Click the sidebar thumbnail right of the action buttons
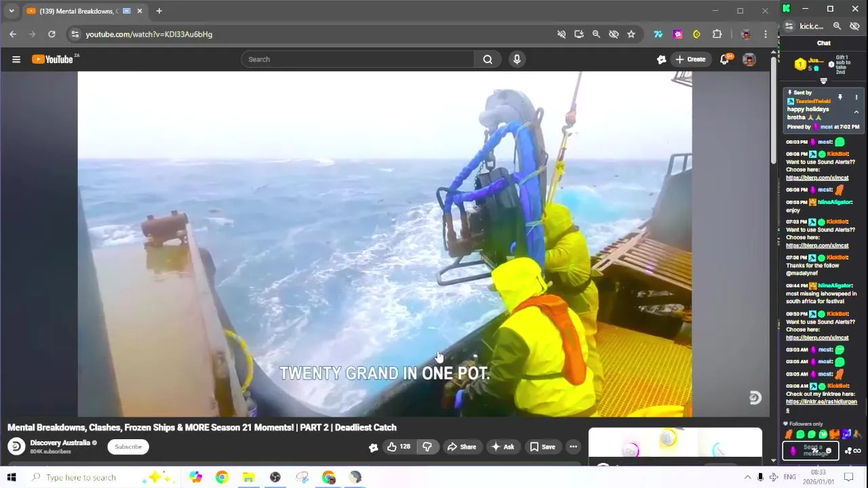The image size is (868, 488). click(675, 443)
